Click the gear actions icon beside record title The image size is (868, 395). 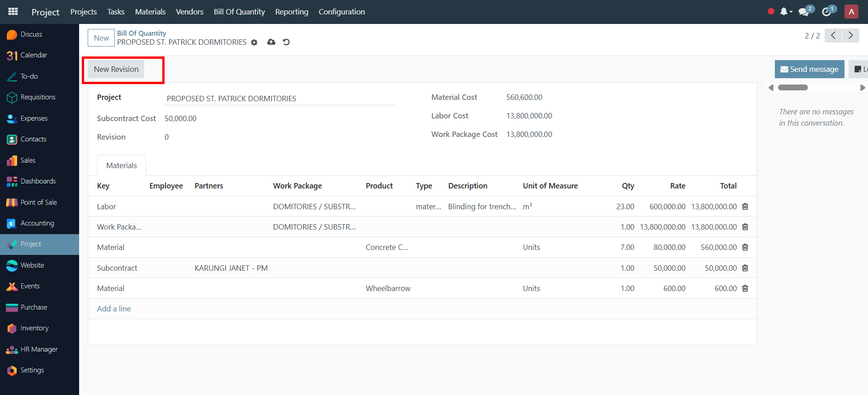click(x=254, y=42)
